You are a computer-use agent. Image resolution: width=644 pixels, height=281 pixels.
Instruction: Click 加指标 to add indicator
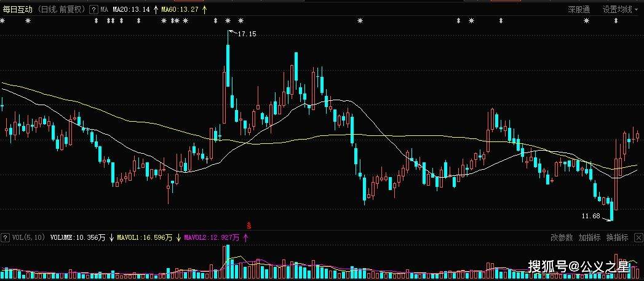[589, 237]
